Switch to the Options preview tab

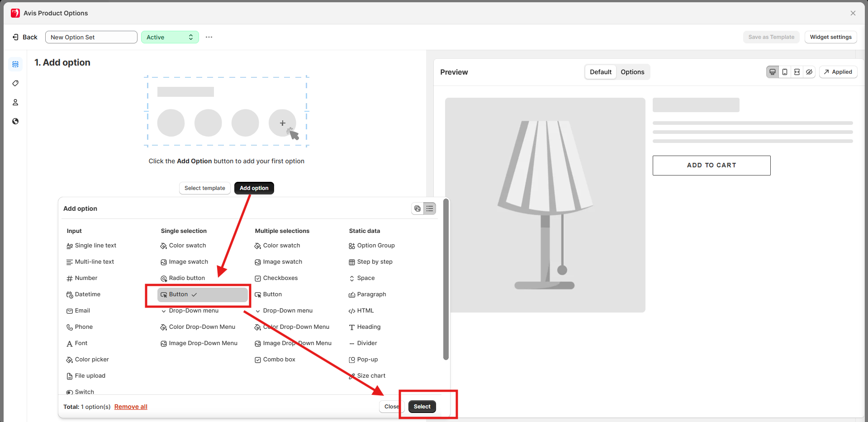pos(632,72)
